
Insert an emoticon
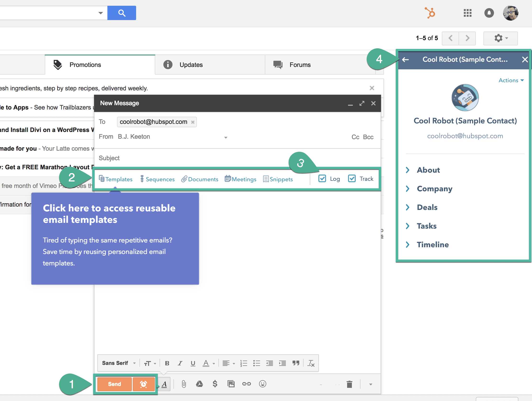[262, 384]
